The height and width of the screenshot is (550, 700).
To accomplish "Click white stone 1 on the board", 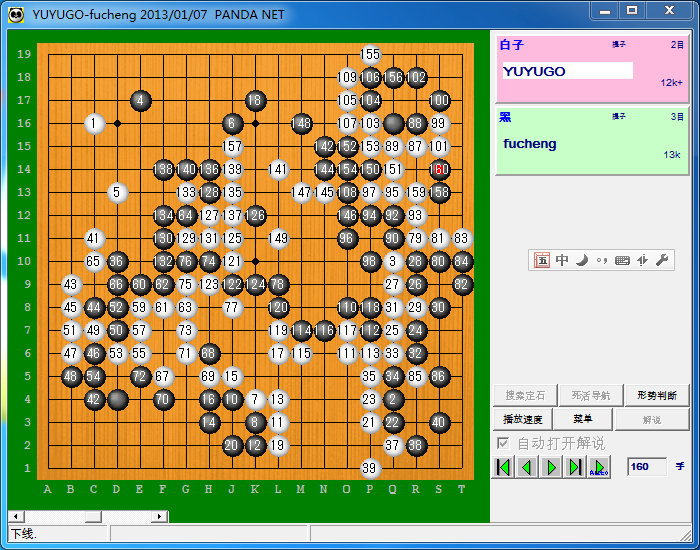I will click(x=94, y=123).
